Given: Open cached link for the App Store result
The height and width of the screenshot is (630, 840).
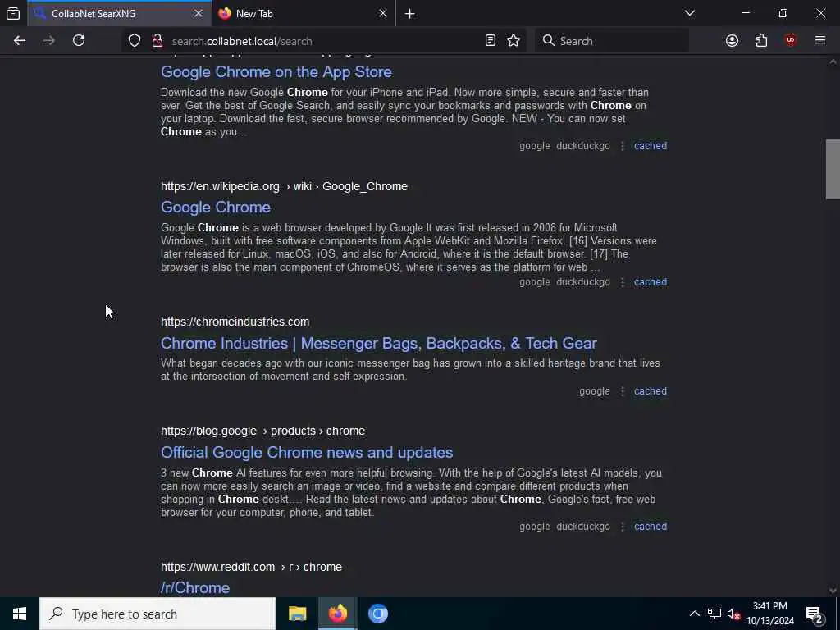Looking at the screenshot, I should click(x=651, y=146).
